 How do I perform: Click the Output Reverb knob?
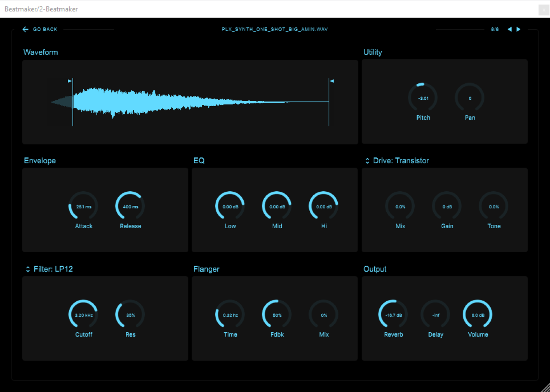393,315
